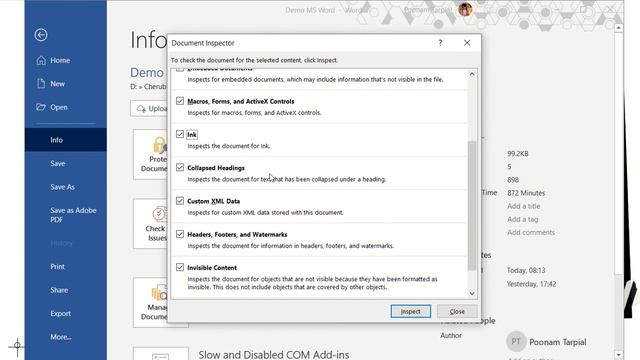Click the PT author avatar
This screenshot has width=640, height=360.
(516, 342)
